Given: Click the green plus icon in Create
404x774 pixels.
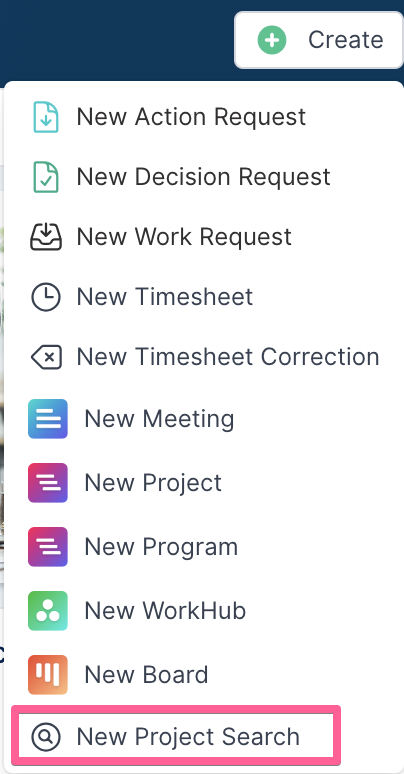Looking at the screenshot, I should pos(272,40).
